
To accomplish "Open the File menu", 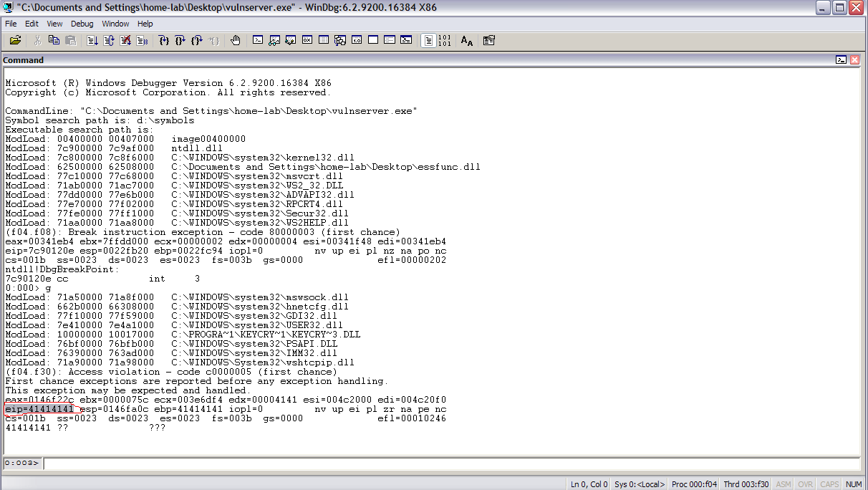I will [x=11, y=24].
